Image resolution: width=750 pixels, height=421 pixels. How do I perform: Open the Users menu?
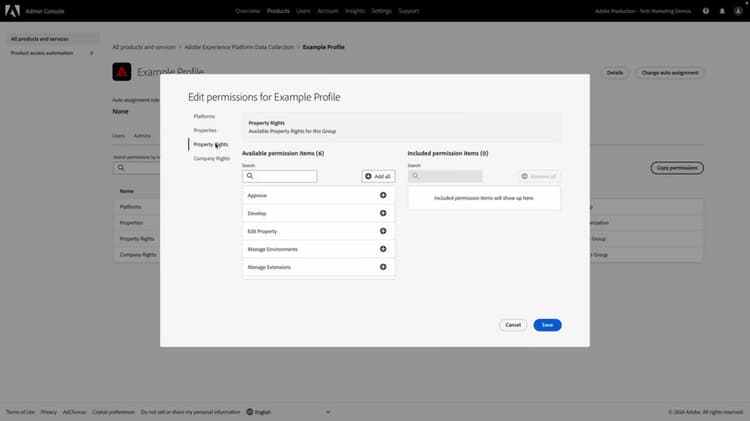tap(303, 11)
